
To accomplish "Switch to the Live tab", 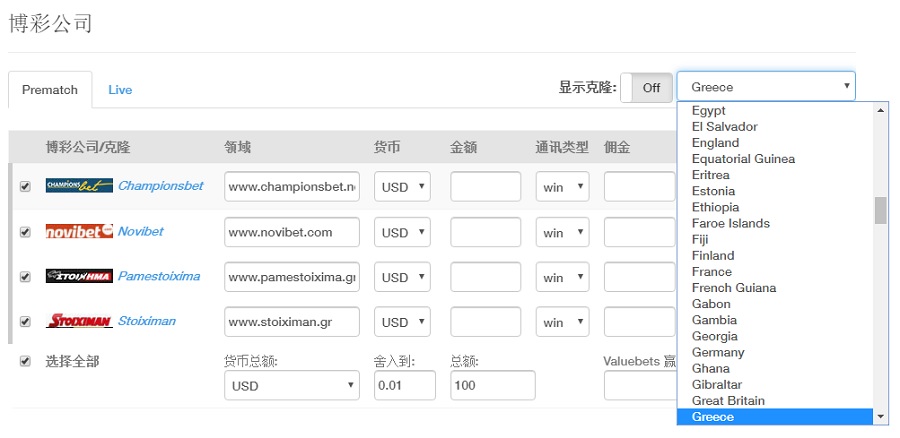I will (x=120, y=90).
